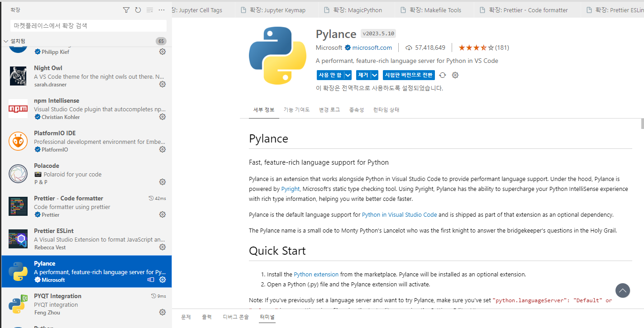644x328 pixels.
Task: Open the disable button dropdown arrow
Action: click(x=348, y=75)
